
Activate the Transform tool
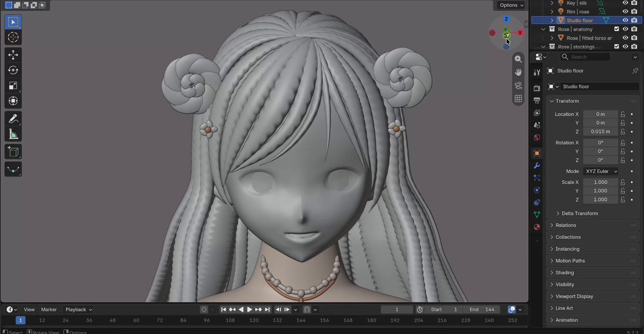(13, 101)
